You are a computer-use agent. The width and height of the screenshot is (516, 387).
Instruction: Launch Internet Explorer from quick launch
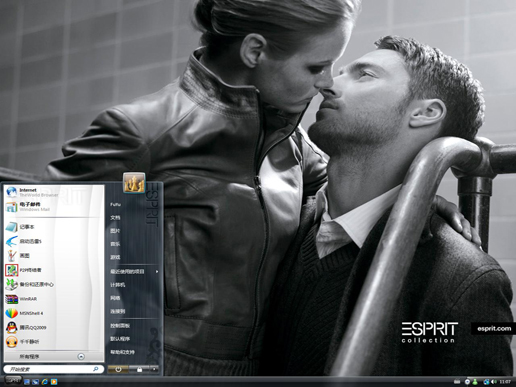click(x=45, y=382)
